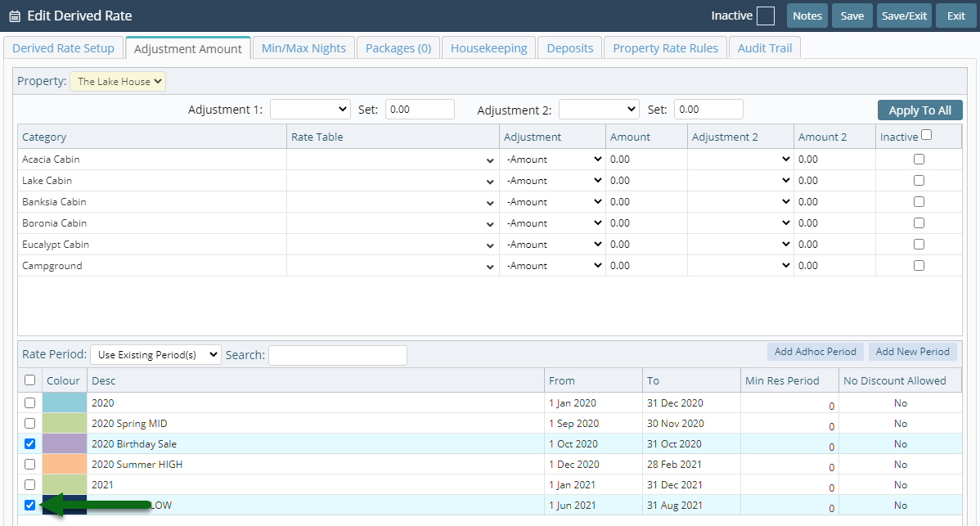Click the 1 Sep 2020 From date
Screen dimensions: 980x526
573,424
